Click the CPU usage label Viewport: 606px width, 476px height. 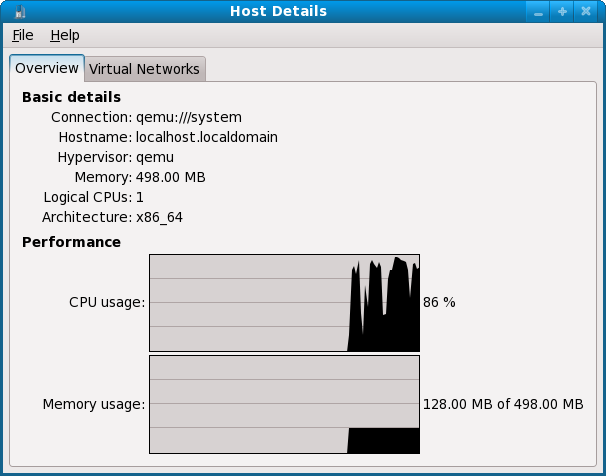point(107,302)
